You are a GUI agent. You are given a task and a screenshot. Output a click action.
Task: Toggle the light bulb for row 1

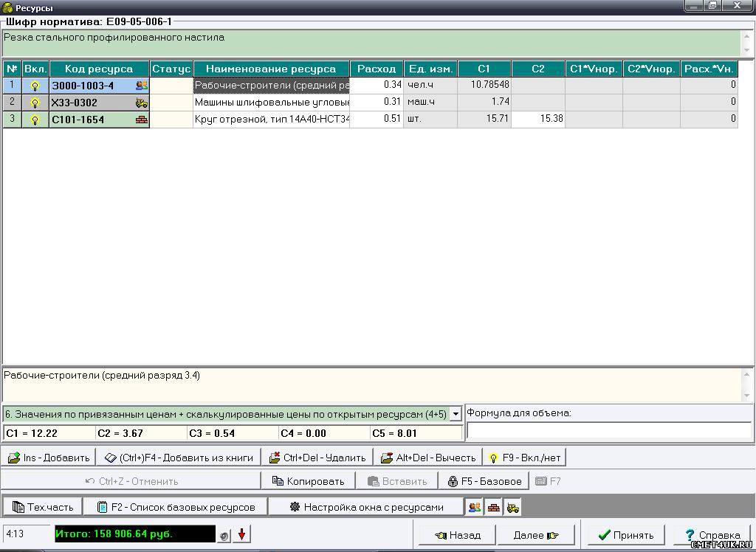(35, 86)
